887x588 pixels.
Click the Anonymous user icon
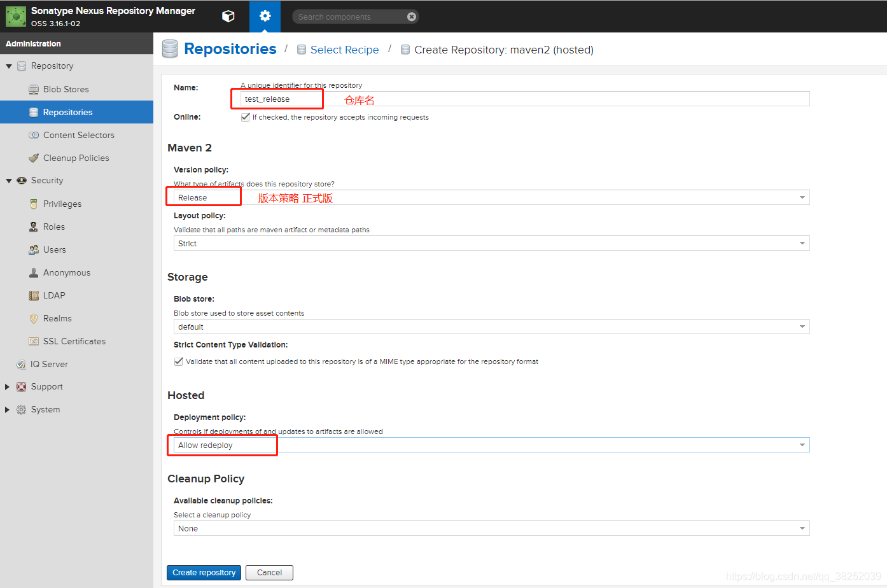point(34,272)
